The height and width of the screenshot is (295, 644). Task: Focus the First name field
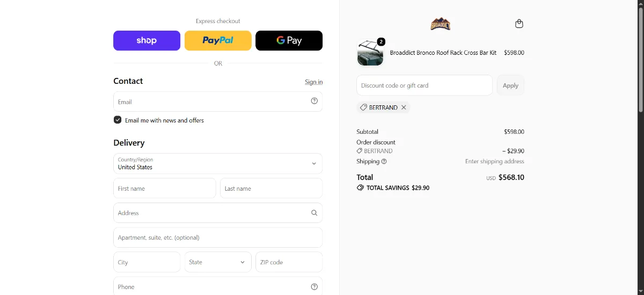pos(164,188)
